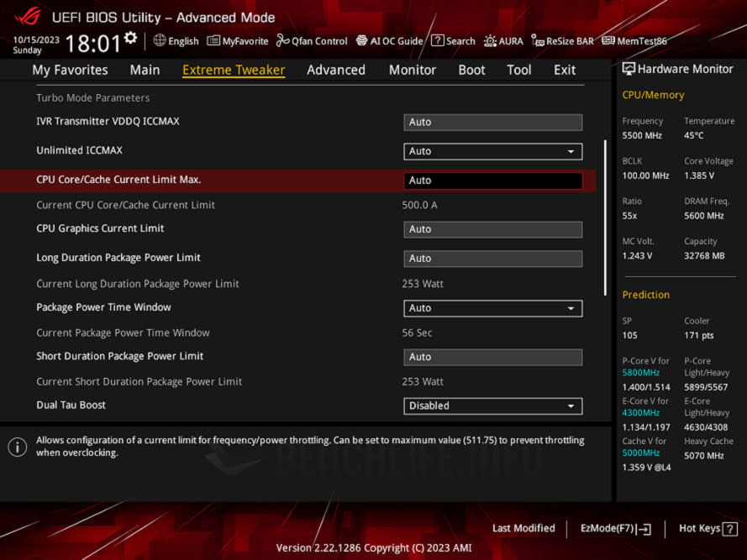Click the Prediction section heading

[645, 295]
